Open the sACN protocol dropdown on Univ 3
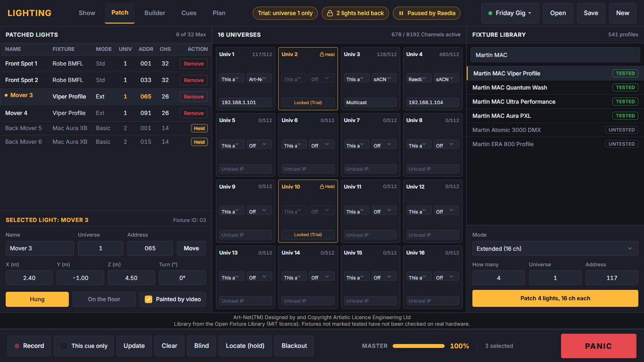The image size is (644, 362). click(384, 79)
